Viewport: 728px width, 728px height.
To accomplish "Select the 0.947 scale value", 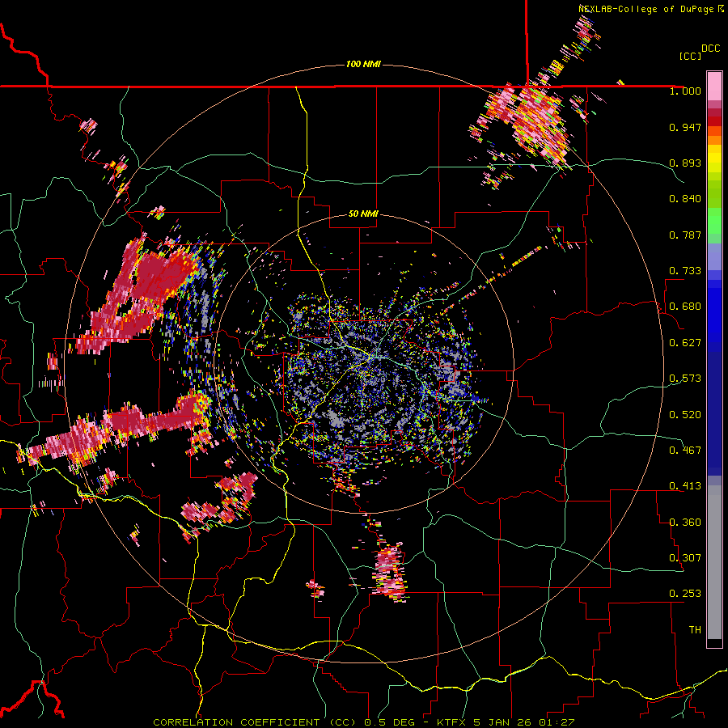I will click(x=685, y=127).
